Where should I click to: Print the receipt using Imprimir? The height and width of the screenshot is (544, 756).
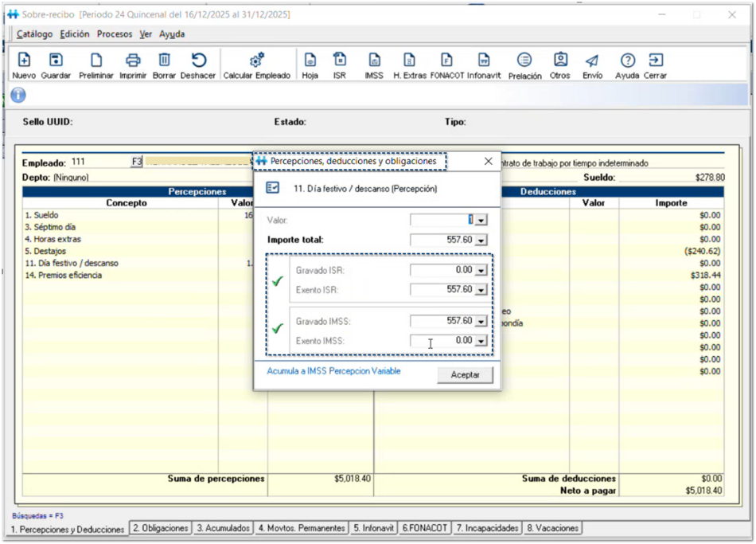pyautogui.click(x=133, y=61)
